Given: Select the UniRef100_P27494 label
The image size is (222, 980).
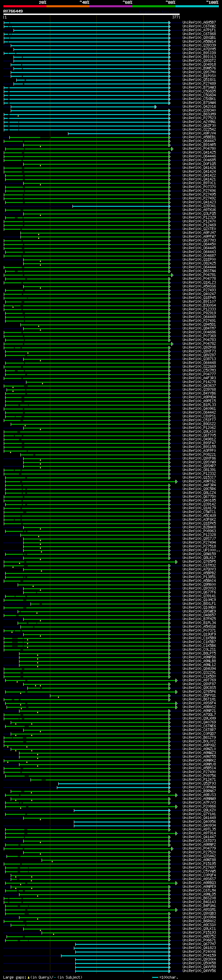Looking at the screenshot, I should click(199, 543).
